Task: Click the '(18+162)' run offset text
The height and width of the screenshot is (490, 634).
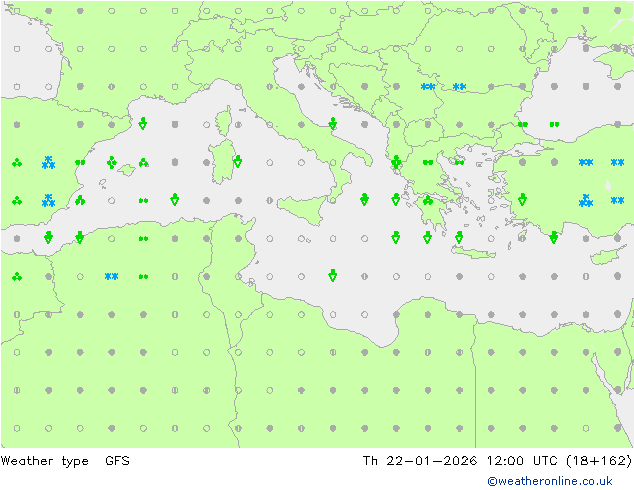Action: tap(599, 460)
